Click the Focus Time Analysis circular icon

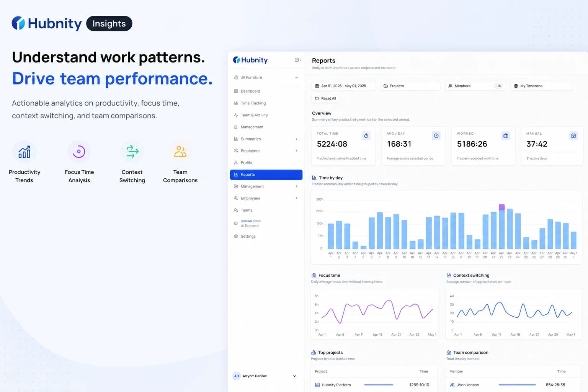click(x=79, y=152)
